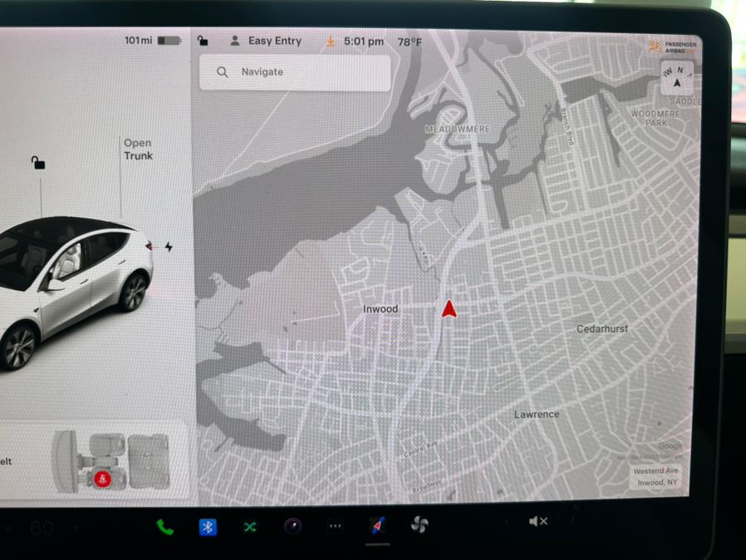Show all apps via the three-dots icon

pyautogui.click(x=335, y=526)
